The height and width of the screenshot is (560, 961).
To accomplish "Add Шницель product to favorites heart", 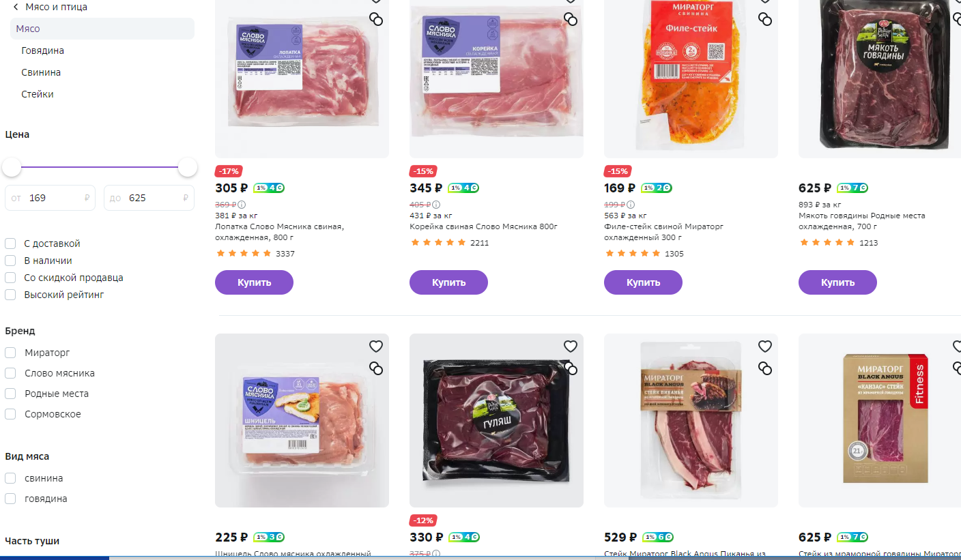I will pos(376,347).
